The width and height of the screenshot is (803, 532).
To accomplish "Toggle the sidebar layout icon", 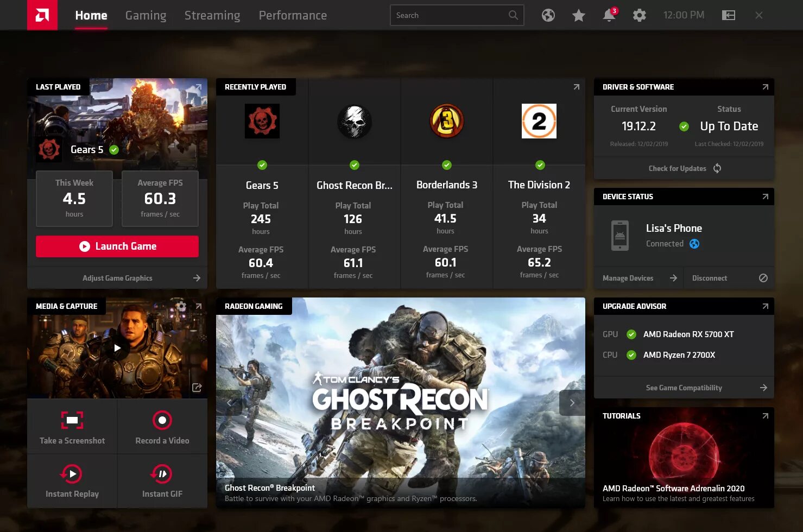I will (729, 15).
